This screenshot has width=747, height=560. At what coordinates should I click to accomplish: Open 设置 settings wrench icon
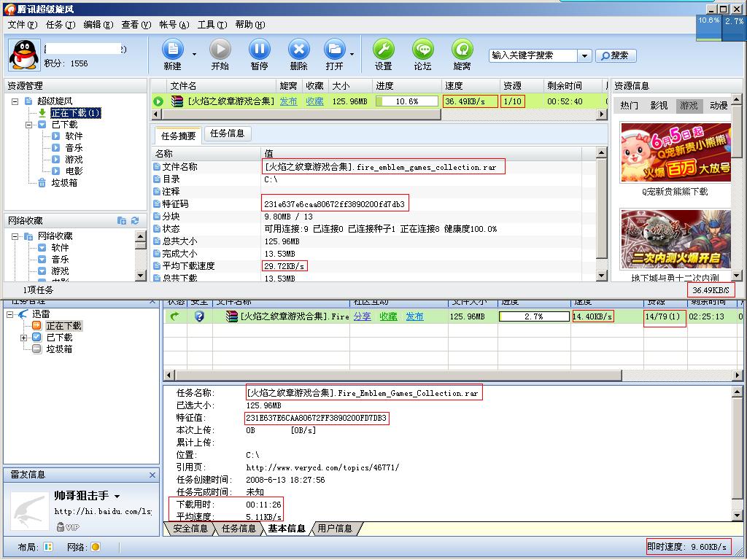pyautogui.click(x=384, y=50)
